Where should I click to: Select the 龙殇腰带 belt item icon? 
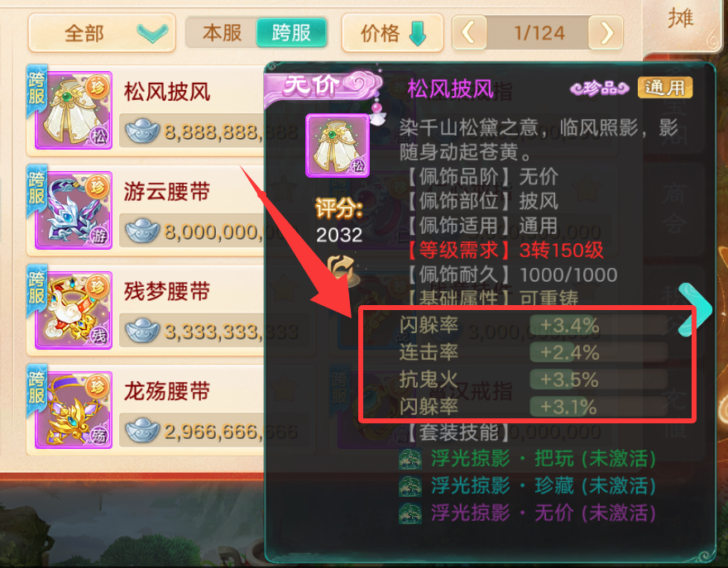74,410
